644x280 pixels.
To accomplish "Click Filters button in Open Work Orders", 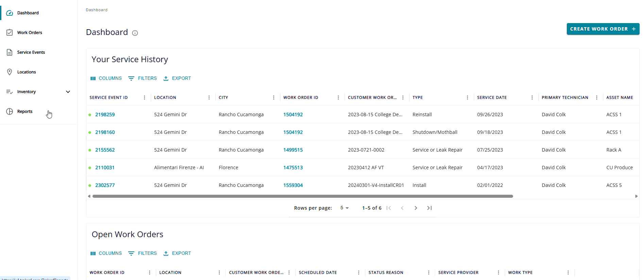I will (x=142, y=253).
